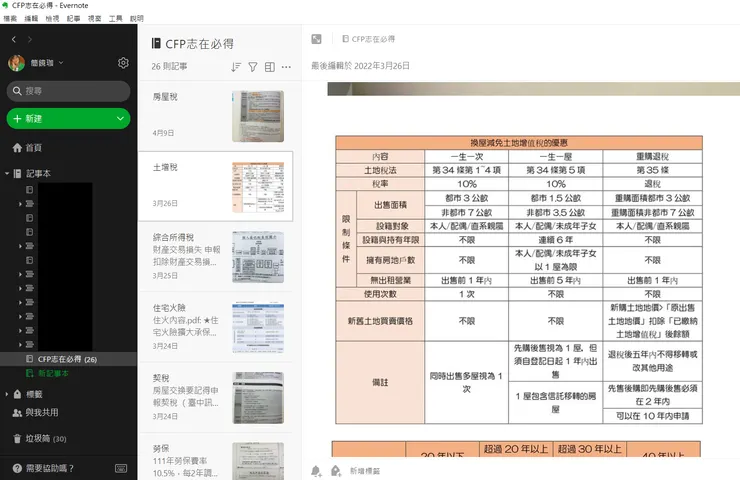
Task: Click the 房屋稅 note thumbnail
Action: pyautogui.click(x=258, y=116)
